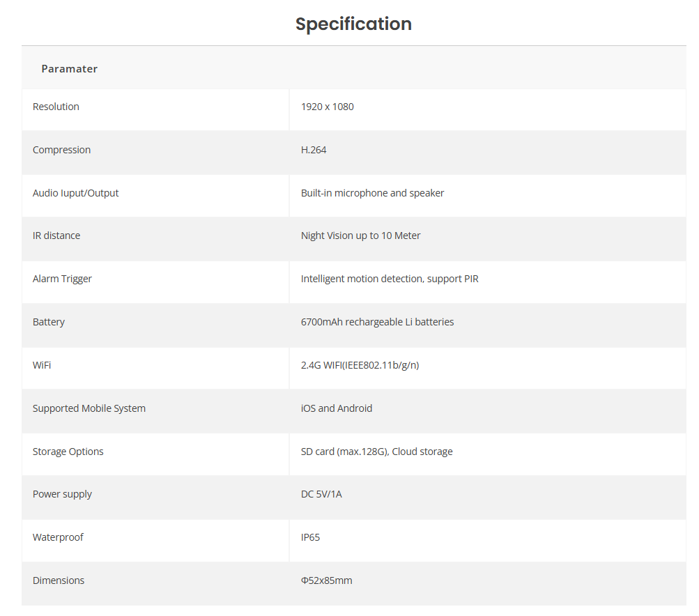Click the IP65 waterproof value
This screenshot has height=616, width=699.
(310, 537)
